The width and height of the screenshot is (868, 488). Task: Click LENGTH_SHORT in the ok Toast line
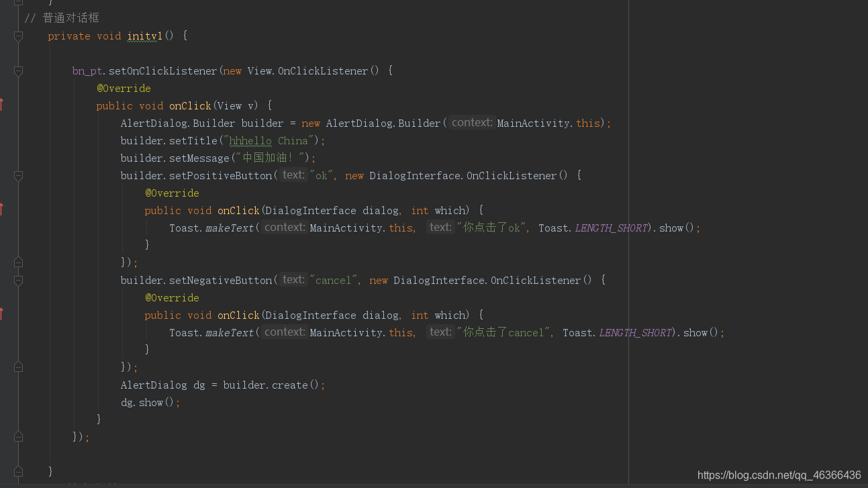click(x=612, y=228)
